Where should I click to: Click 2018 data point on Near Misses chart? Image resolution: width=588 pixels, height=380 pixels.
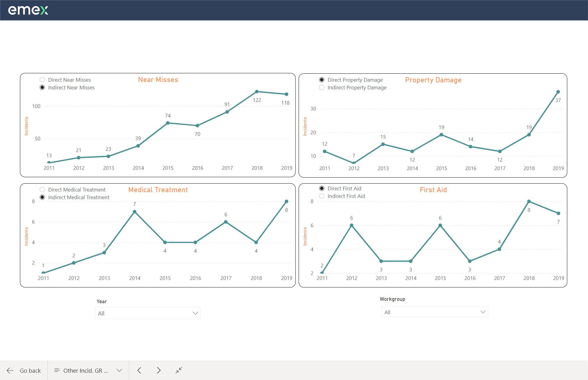click(x=257, y=92)
